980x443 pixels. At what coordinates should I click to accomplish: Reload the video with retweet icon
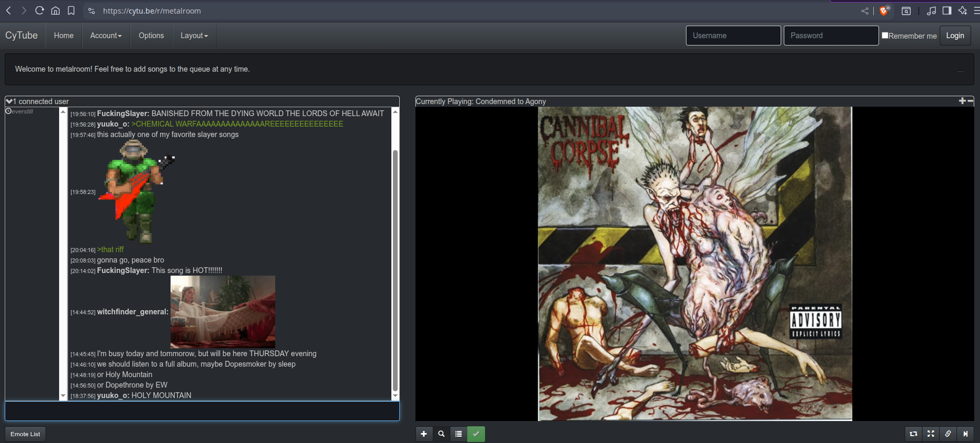point(914,434)
